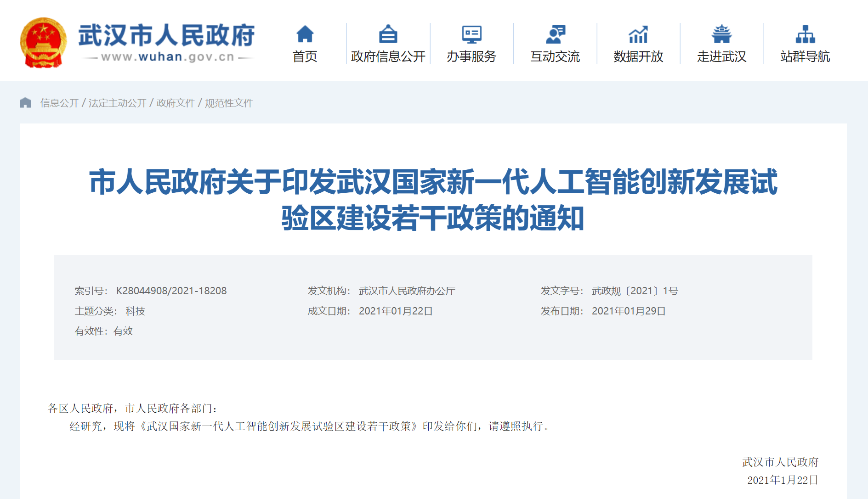Go to 互动交流 navigation label
The width and height of the screenshot is (868, 499).
tap(555, 56)
